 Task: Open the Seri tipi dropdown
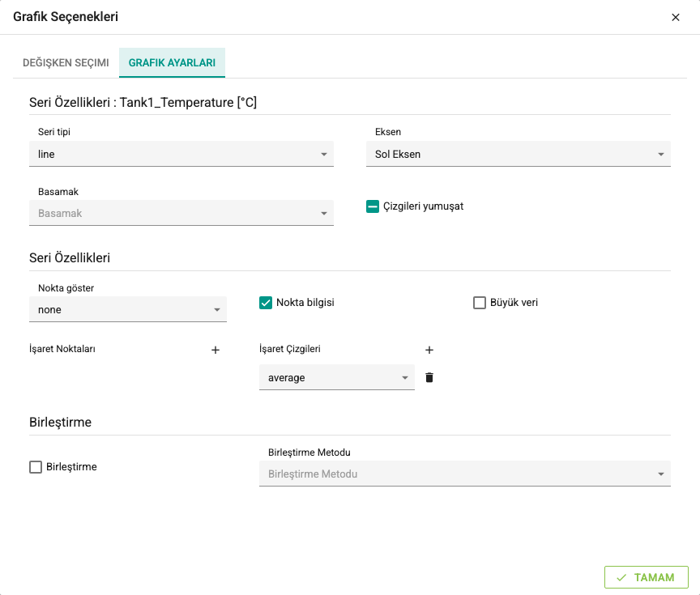(181, 154)
